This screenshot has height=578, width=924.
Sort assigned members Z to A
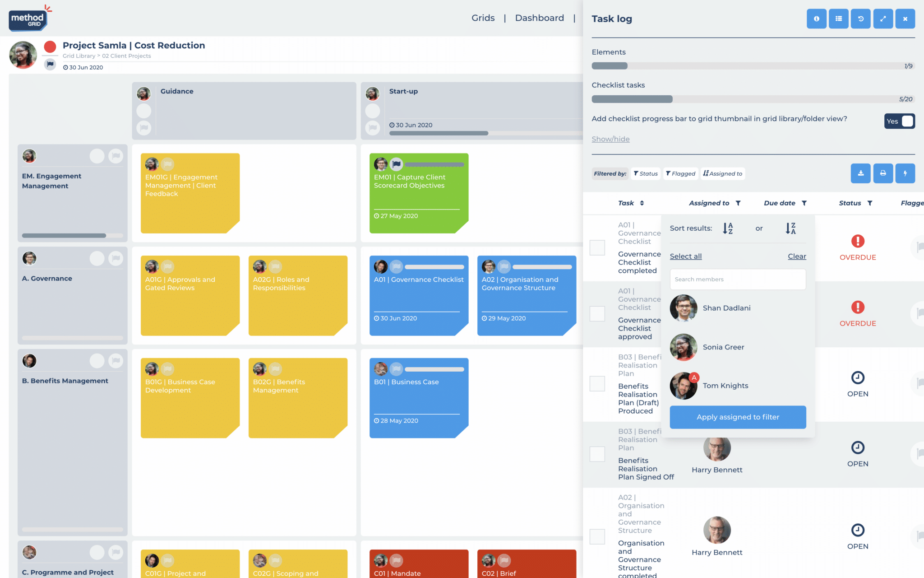point(790,228)
